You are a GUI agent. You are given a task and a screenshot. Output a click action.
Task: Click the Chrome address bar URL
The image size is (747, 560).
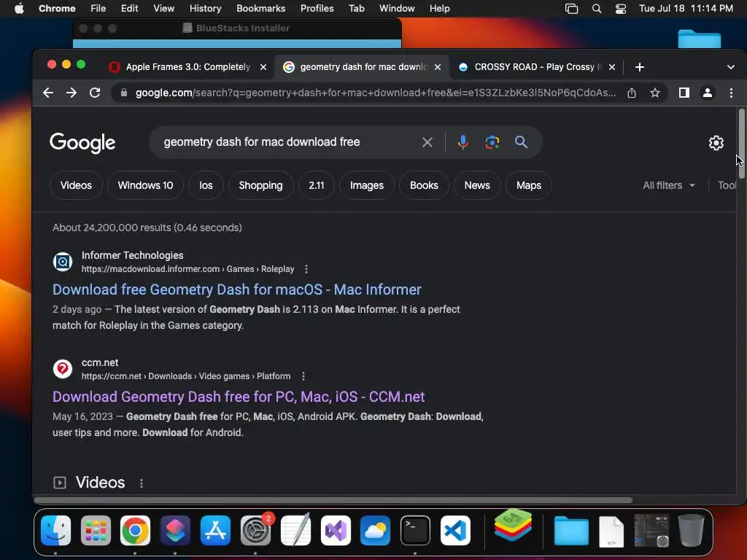(375, 93)
